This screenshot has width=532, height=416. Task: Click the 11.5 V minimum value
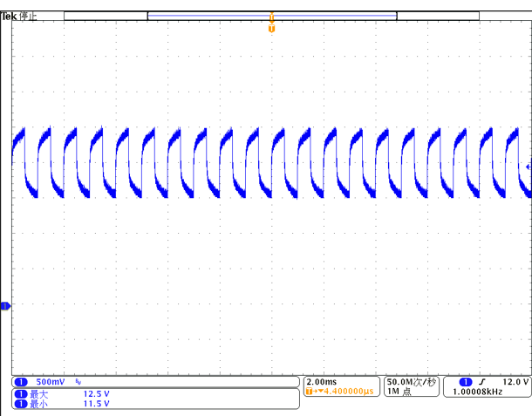coord(96,404)
